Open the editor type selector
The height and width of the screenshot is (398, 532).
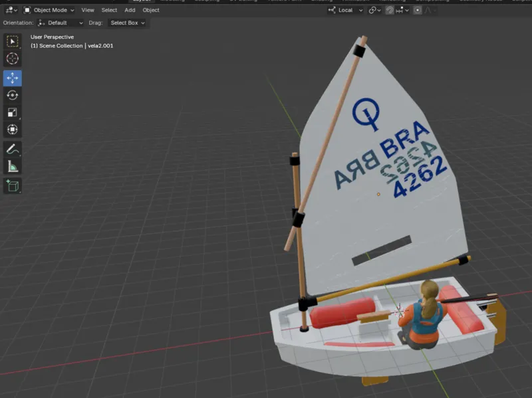[x=11, y=10]
